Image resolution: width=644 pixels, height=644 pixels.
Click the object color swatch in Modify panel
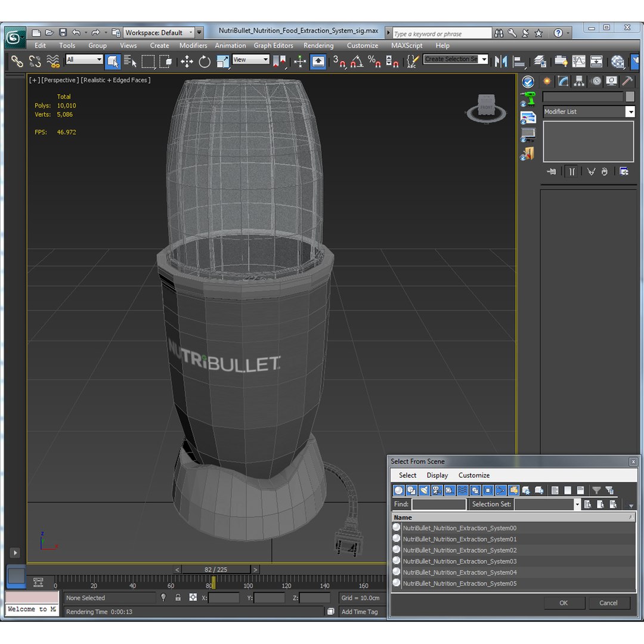(630, 97)
